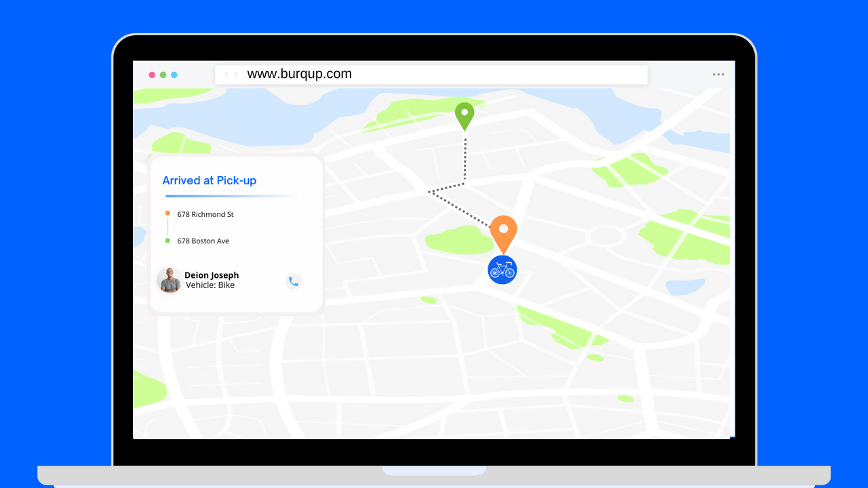Select the Arrived at Pick-up status heading
Image resolution: width=868 pixels, height=488 pixels.
[x=210, y=180]
